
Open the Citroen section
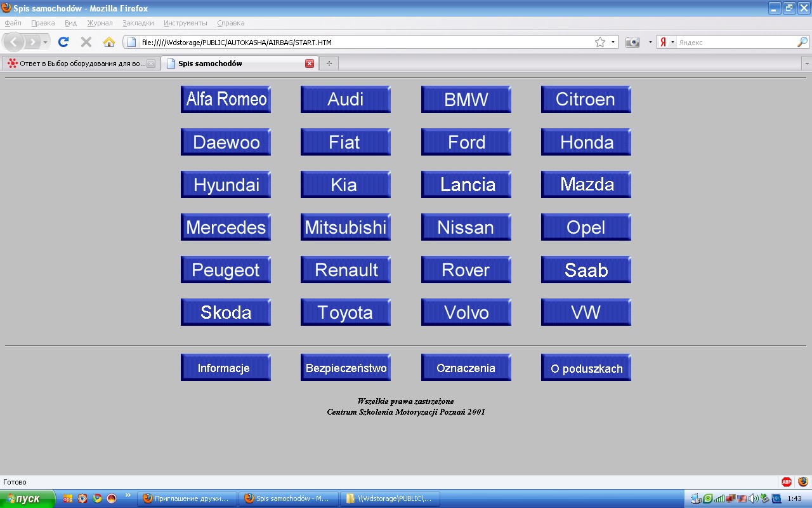586,100
